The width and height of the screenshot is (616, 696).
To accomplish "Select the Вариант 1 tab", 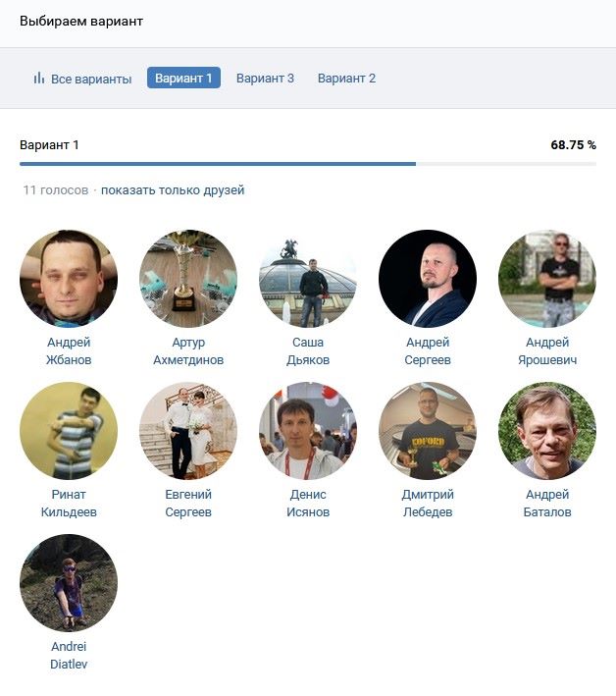I will (x=183, y=79).
